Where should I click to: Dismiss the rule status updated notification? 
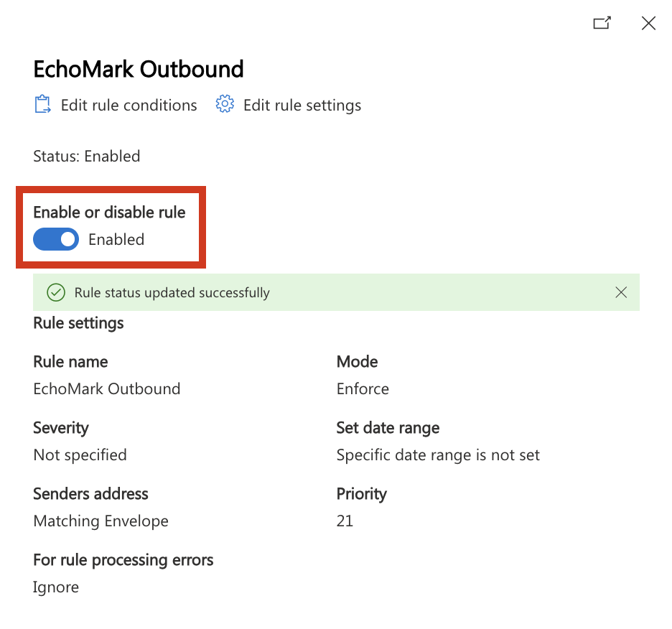coord(621,292)
